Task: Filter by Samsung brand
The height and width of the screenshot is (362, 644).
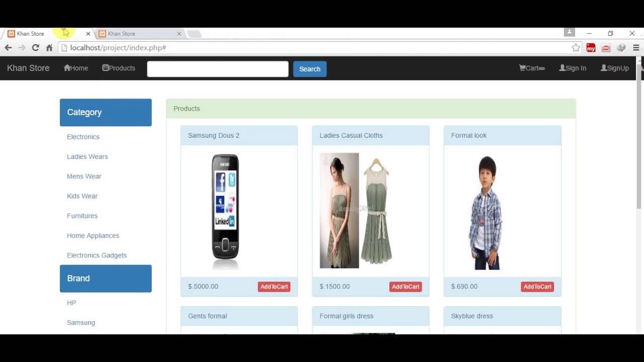Action: coord(81,323)
